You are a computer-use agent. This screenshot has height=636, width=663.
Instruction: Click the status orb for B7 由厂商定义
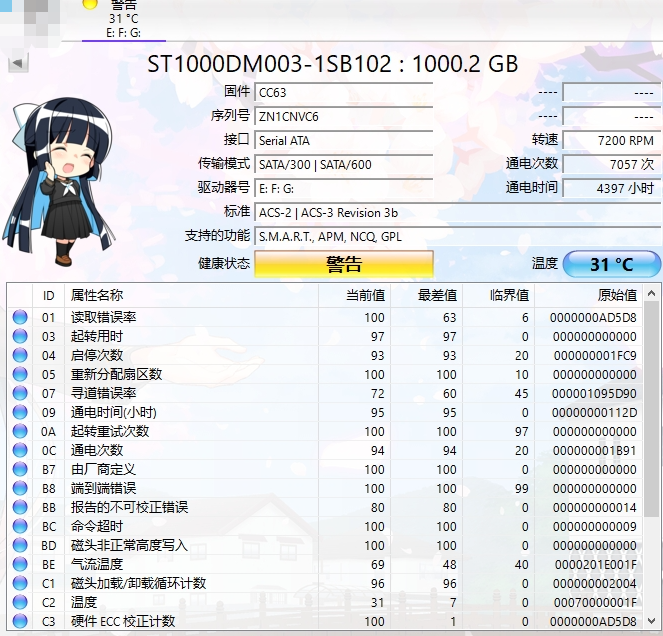[20, 469]
